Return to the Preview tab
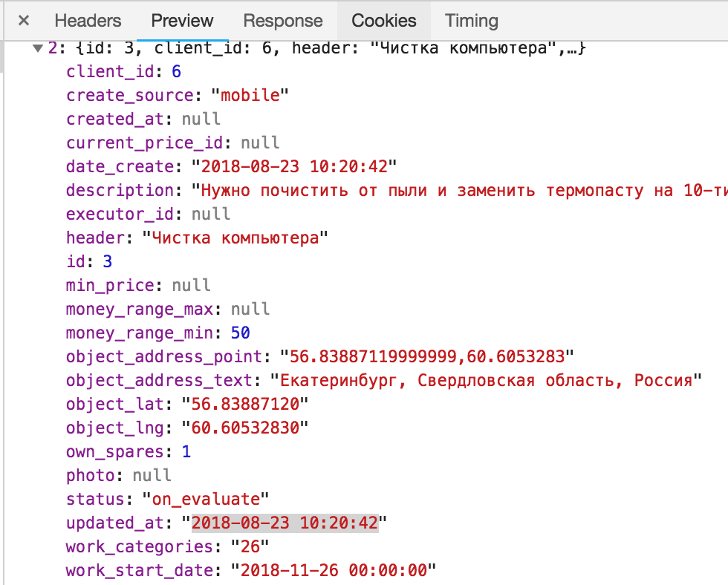The width and height of the screenshot is (728, 585). pyautogui.click(x=182, y=21)
